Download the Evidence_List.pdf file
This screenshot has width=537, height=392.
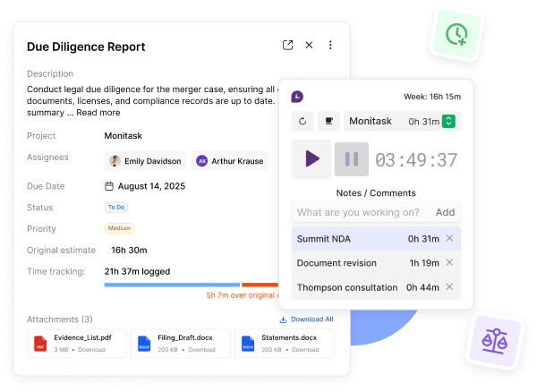(x=91, y=350)
